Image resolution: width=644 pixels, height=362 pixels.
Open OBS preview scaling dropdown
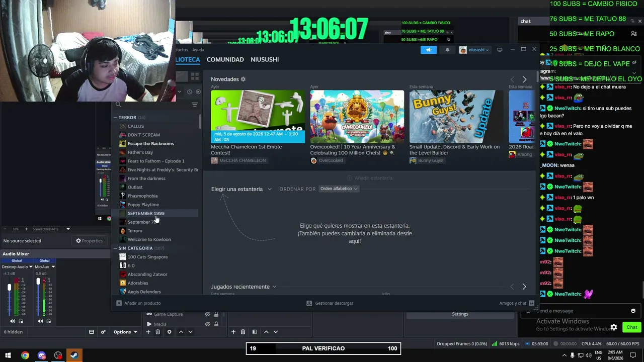(x=68, y=229)
